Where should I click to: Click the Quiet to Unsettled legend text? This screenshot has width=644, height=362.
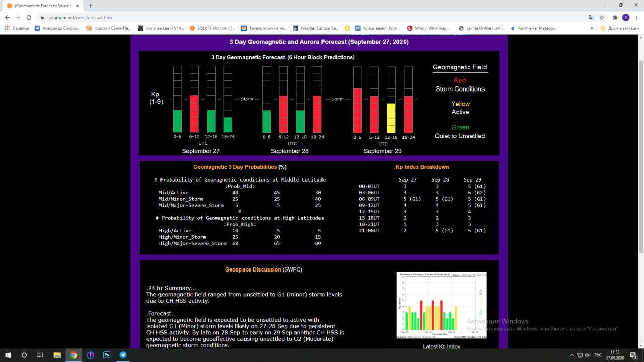[460, 136]
